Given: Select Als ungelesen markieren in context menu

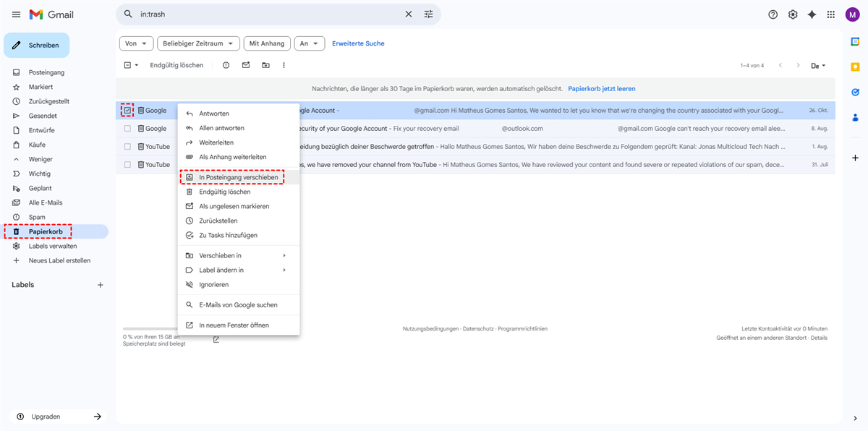Looking at the screenshot, I should (234, 206).
